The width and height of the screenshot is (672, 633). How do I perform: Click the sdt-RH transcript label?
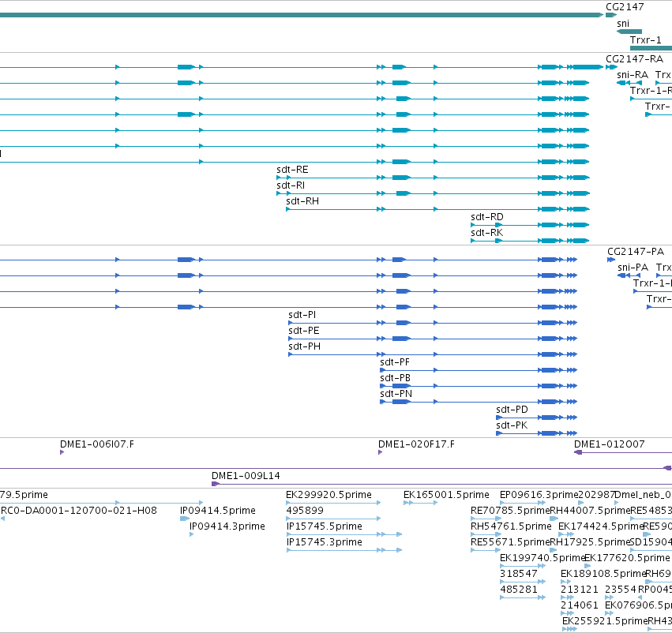(302, 201)
